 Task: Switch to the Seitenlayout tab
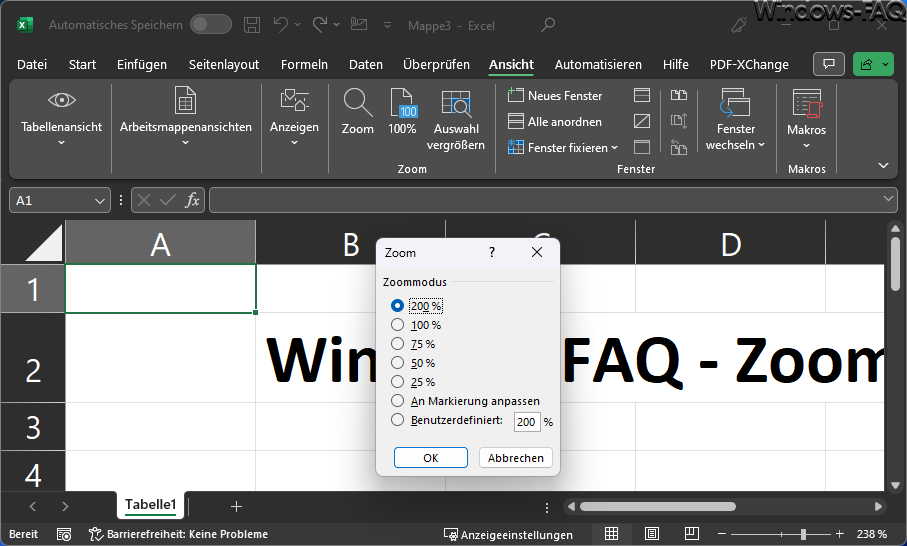[x=224, y=64]
